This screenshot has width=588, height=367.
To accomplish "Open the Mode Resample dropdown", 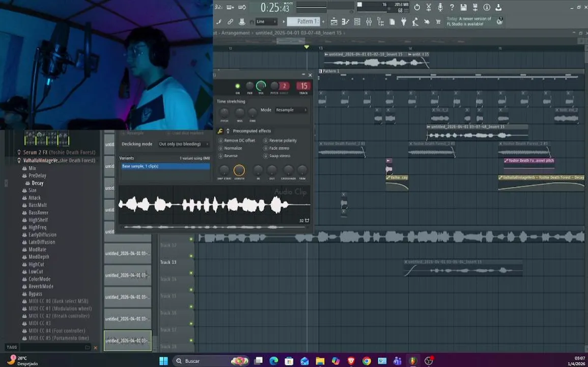I will [x=291, y=110].
